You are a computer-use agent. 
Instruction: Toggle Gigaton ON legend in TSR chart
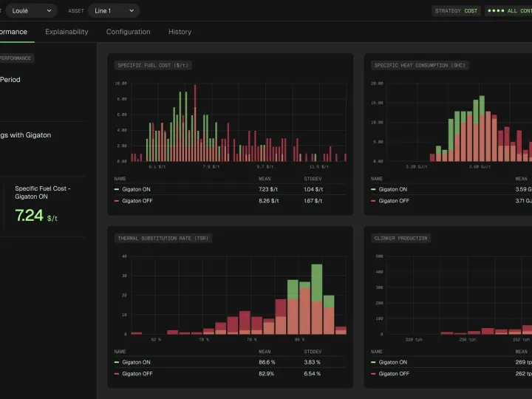tap(133, 362)
